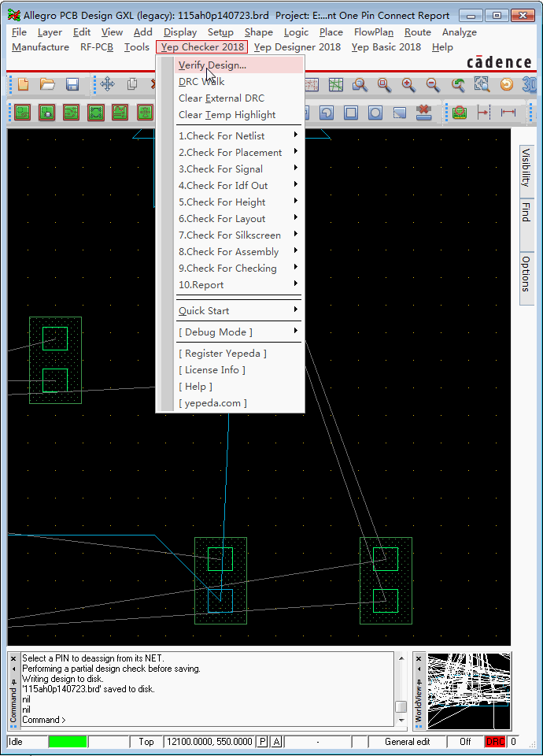543x756 pixels.
Task: Click [ Help ] in the dropdown menu
Action: click(x=238, y=387)
